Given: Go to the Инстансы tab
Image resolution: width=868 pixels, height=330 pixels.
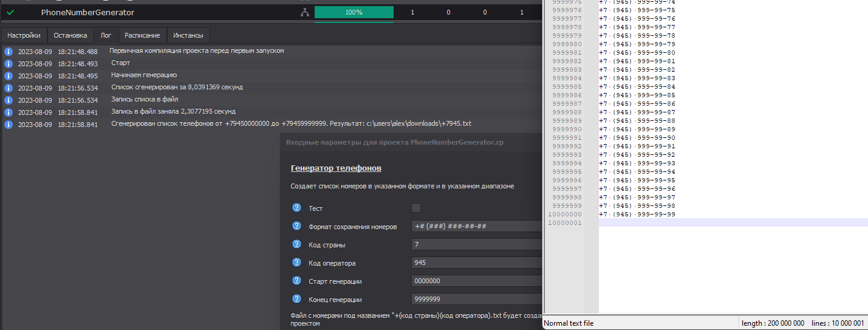Looking at the screenshot, I should [188, 35].
